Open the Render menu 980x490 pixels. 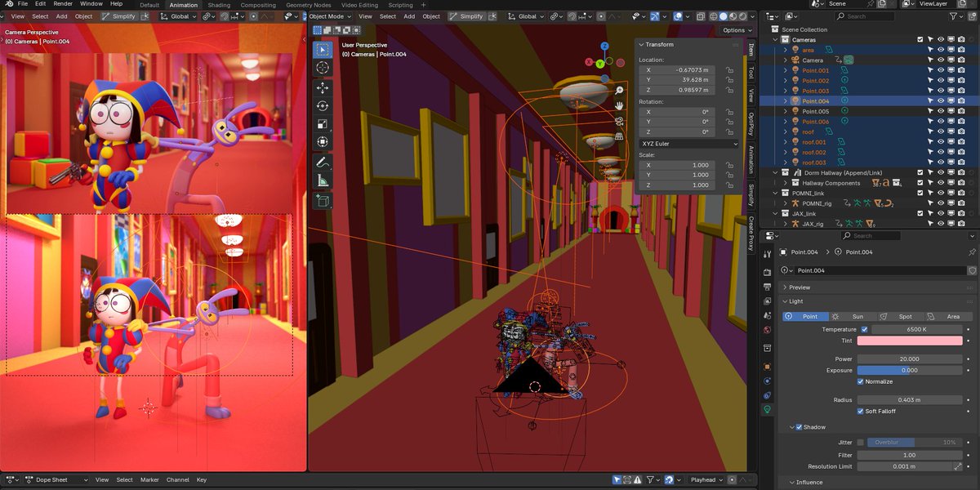coord(63,4)
